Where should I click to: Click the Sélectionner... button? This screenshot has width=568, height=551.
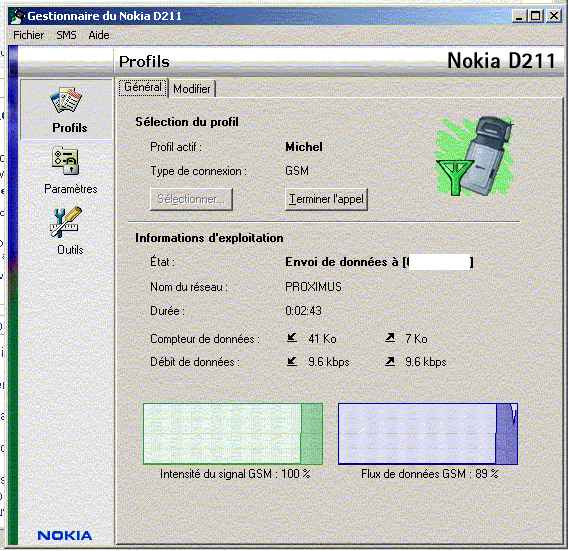tap(191, 199)
